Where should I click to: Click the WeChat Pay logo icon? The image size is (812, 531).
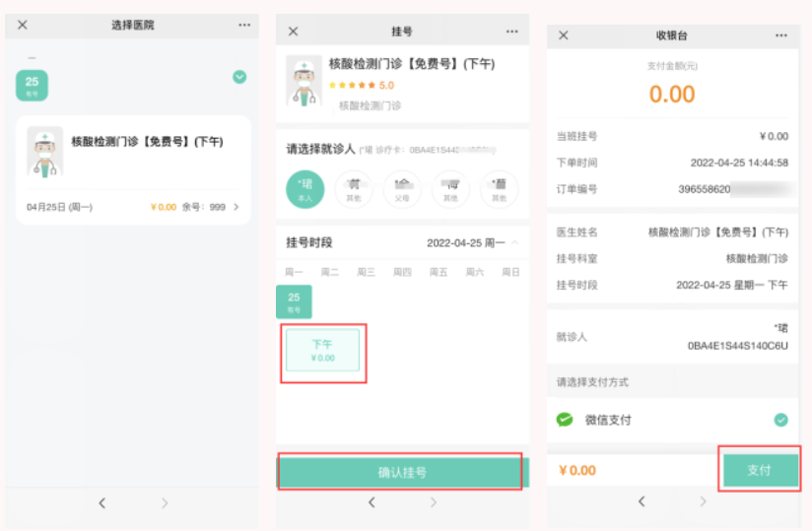tap(565, 420)
